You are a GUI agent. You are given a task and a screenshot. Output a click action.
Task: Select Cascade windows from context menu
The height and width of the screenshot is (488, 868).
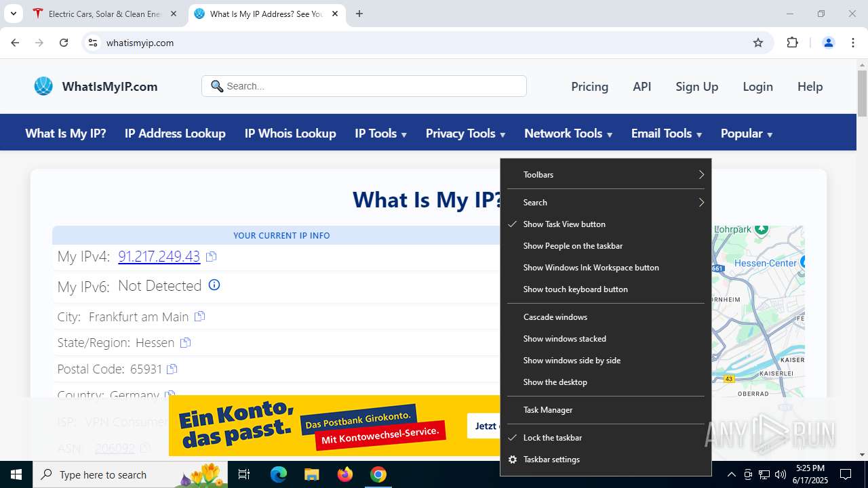606,317
